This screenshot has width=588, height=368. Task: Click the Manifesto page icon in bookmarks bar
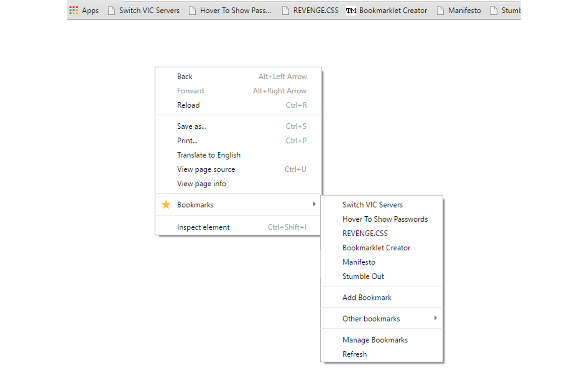coord(440,10)
